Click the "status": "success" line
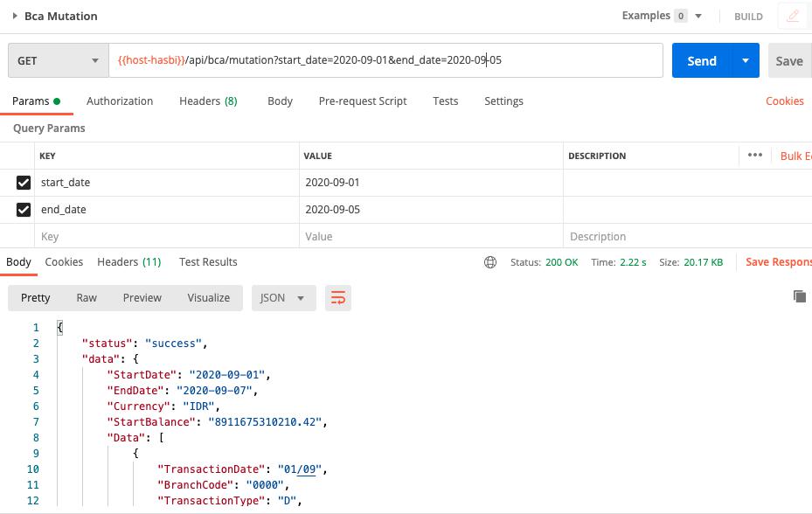 pyautogui.click(x=144, y=343)
